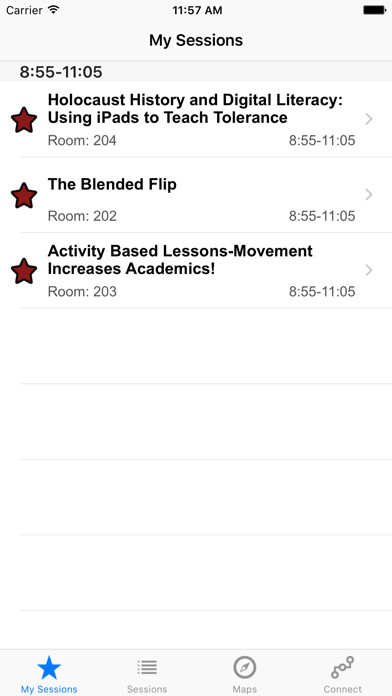The height and width of the screenshot is (696, 392).
Task: Open the Maps compass icon
Action: pos(245,667)
